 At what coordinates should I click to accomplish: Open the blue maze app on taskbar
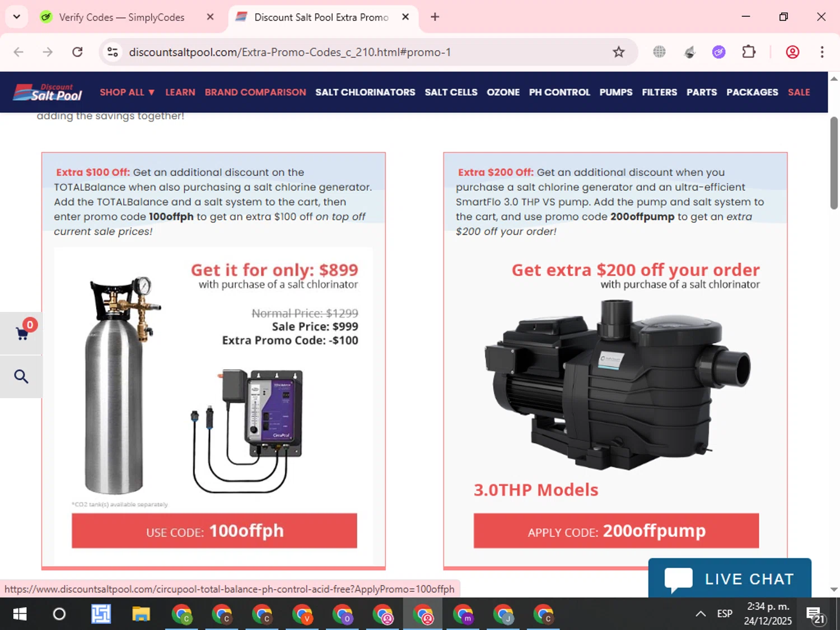tap(101, 614)
